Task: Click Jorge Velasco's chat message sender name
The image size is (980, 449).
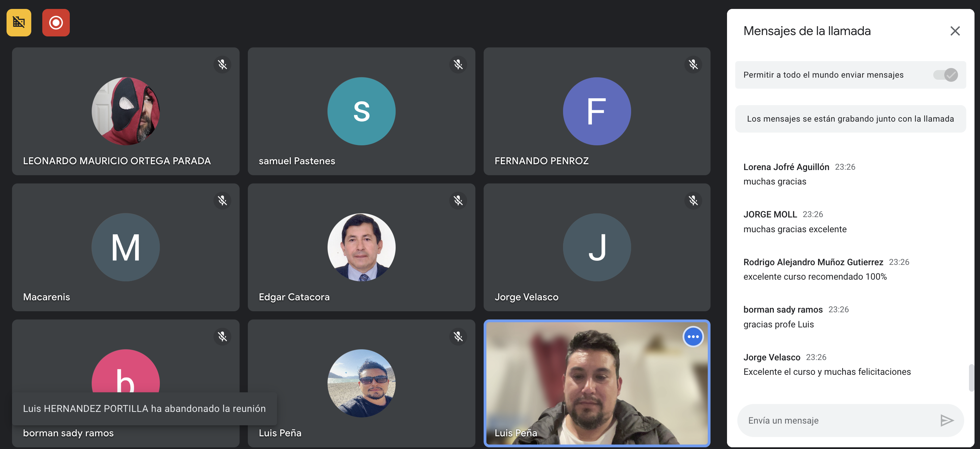Action: [x=771, y=357]
